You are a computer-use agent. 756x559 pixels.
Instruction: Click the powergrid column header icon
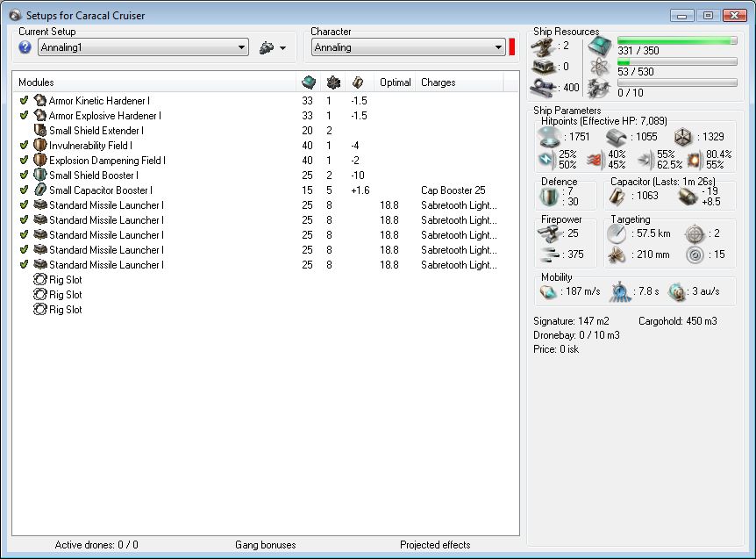(333, 82)
